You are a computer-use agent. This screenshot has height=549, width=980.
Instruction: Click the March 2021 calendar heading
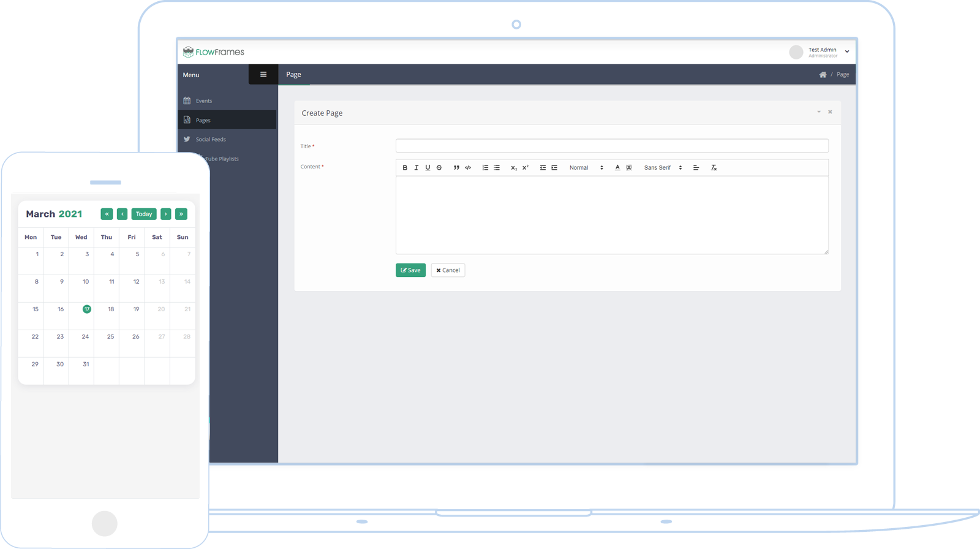click(x=54, y=214)
